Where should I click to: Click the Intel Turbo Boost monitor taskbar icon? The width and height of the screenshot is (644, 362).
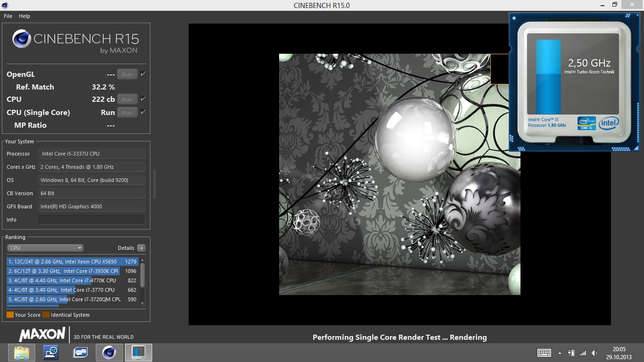pyautogui.click(x=139, y=353)
